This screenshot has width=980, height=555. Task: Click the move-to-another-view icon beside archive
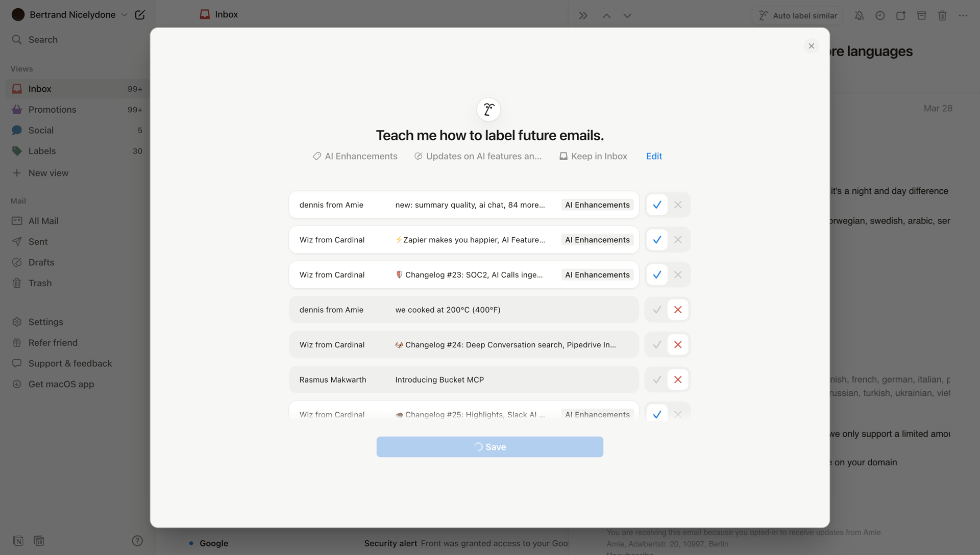[900, 15]
